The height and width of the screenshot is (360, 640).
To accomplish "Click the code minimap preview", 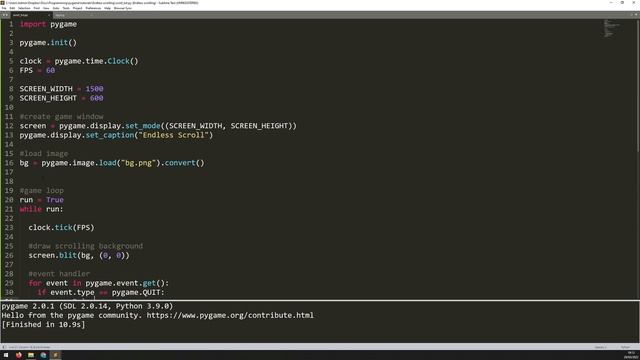I will tap(612, 29).
